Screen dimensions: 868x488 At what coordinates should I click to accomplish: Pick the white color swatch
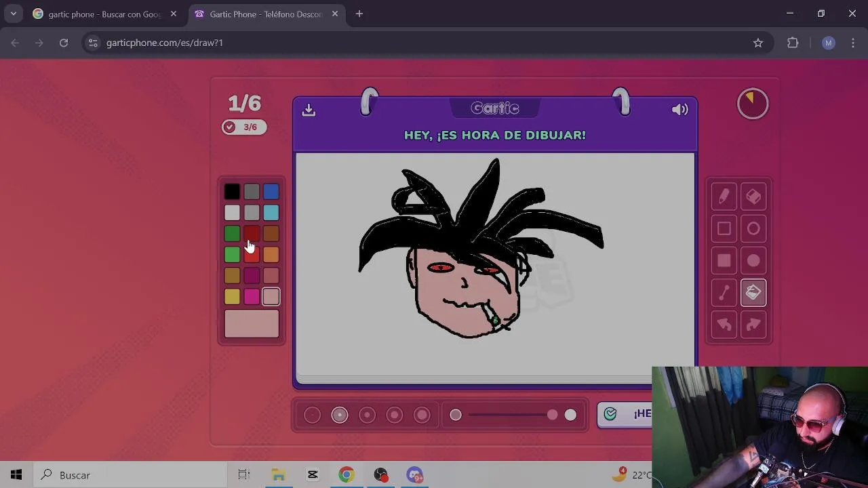pyautogui.click(x=232, y=213)
